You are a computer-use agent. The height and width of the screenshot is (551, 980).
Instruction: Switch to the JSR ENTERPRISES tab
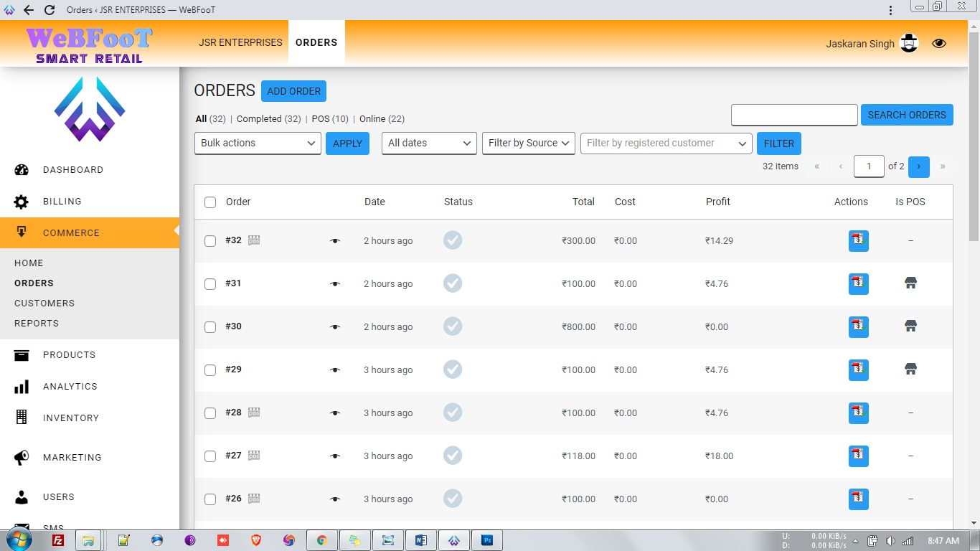click(x=240, y=42)
